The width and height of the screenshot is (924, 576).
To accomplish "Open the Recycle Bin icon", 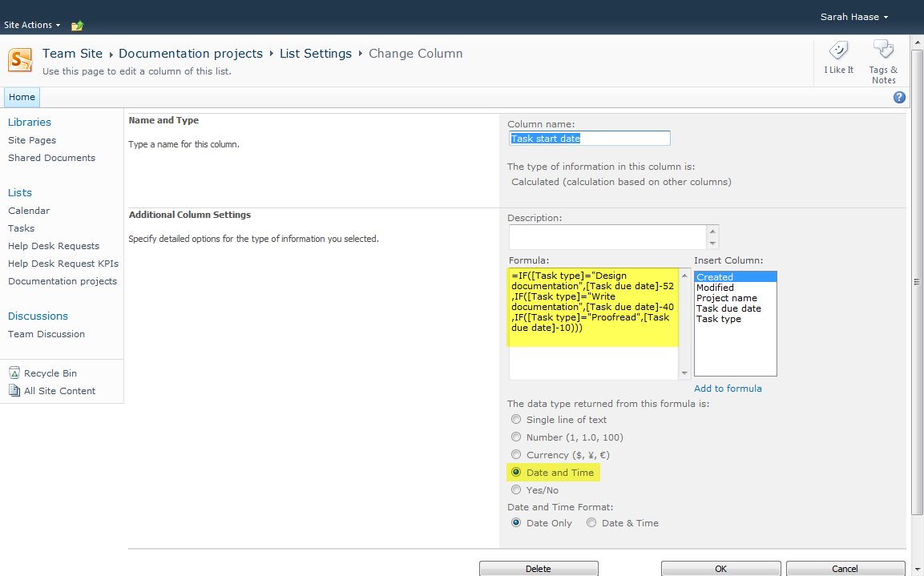I will point(14,373).
